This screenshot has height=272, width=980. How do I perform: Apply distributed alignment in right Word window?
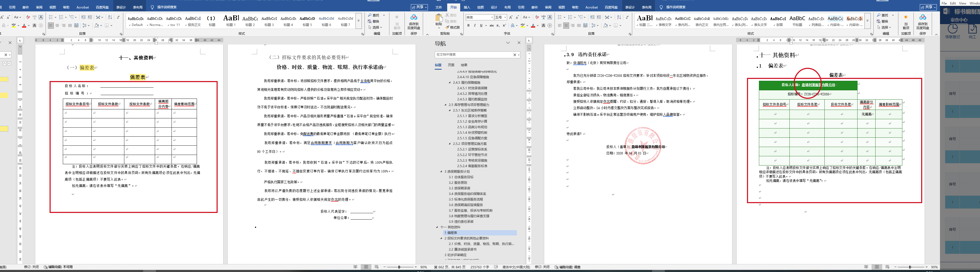coord(586,25)
